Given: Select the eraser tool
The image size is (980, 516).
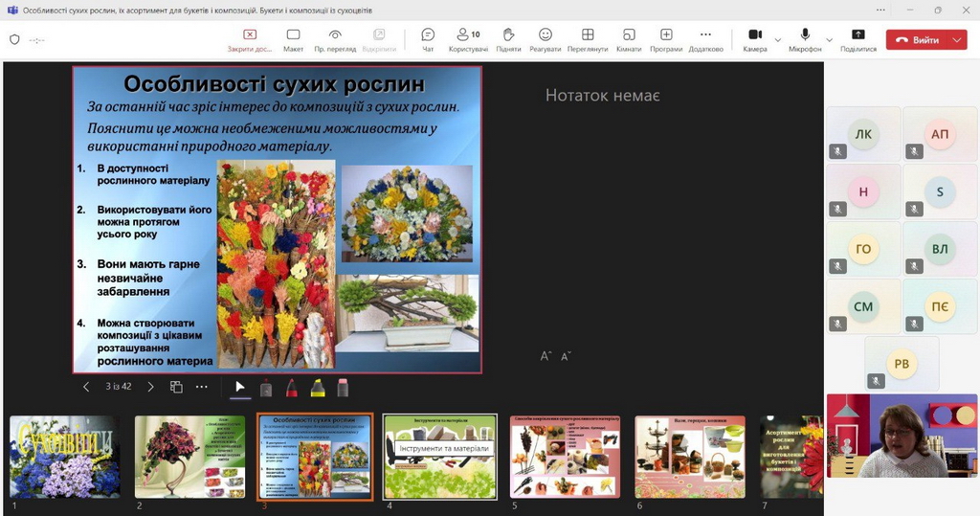Looking at the screenshot, I should click(343, 388).
